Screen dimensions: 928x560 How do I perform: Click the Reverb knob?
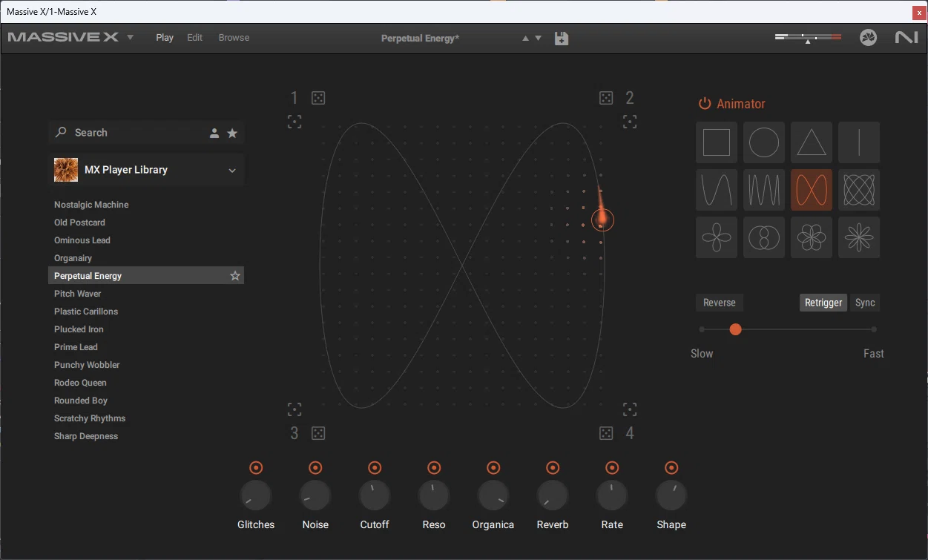click(x=553, y=496)
